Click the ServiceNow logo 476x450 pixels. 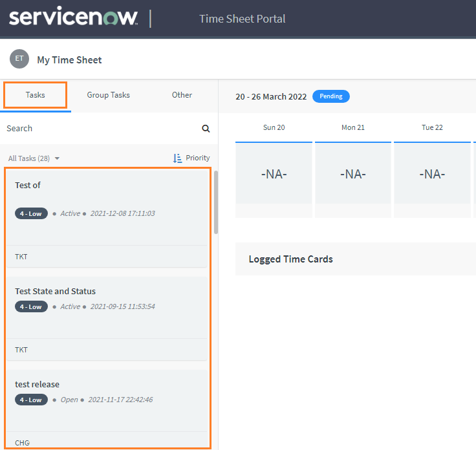tap(73, 18)
